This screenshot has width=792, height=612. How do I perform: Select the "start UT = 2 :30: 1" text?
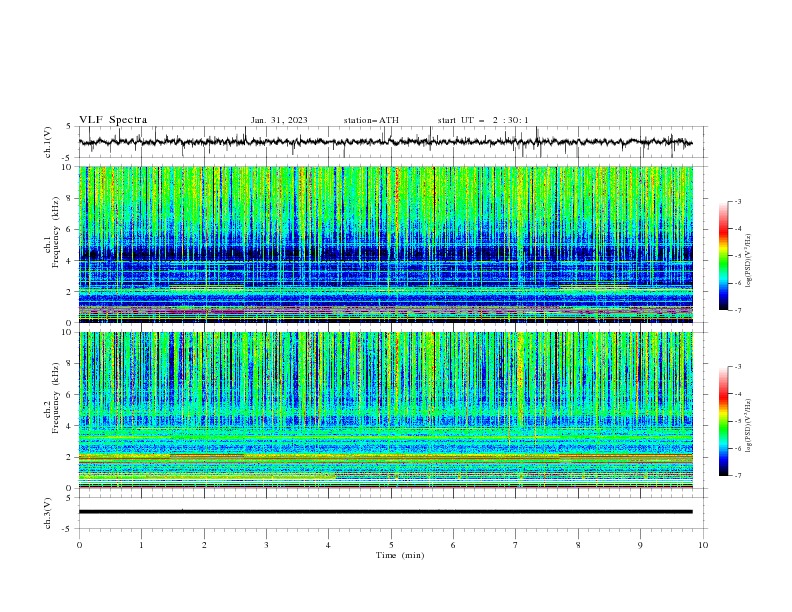(x=483, y=120)
